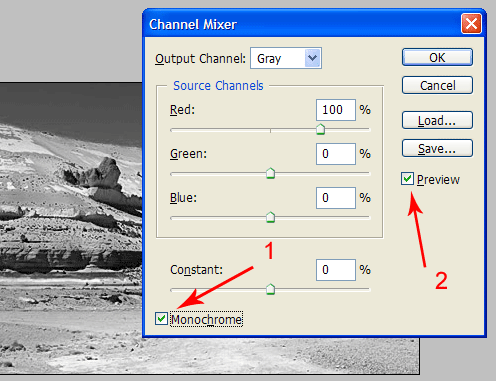Uncheck the Monochrome checkbox
Viewport: 496px width, 381px height.
pyautogui.click(x=161, y=319)
